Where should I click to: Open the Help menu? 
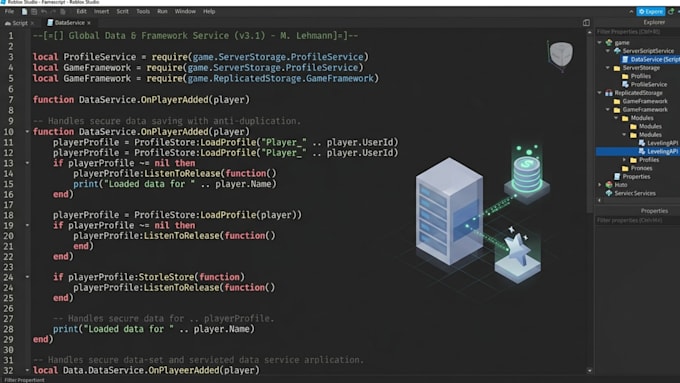click(209, 12)
